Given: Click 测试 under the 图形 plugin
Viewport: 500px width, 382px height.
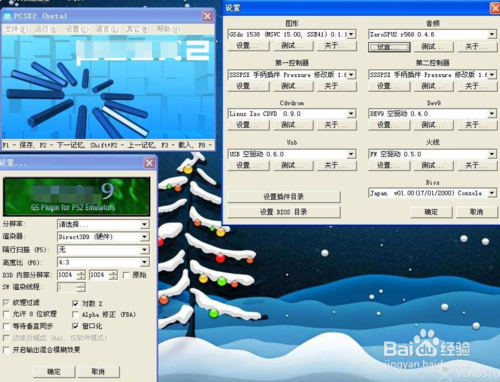Looking at the screenshot, I should point(293,46).
